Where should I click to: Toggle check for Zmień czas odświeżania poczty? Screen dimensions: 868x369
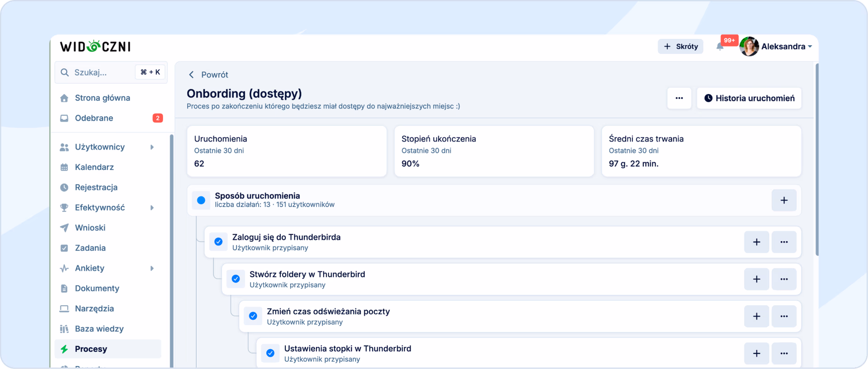click(x=253, y=316)
